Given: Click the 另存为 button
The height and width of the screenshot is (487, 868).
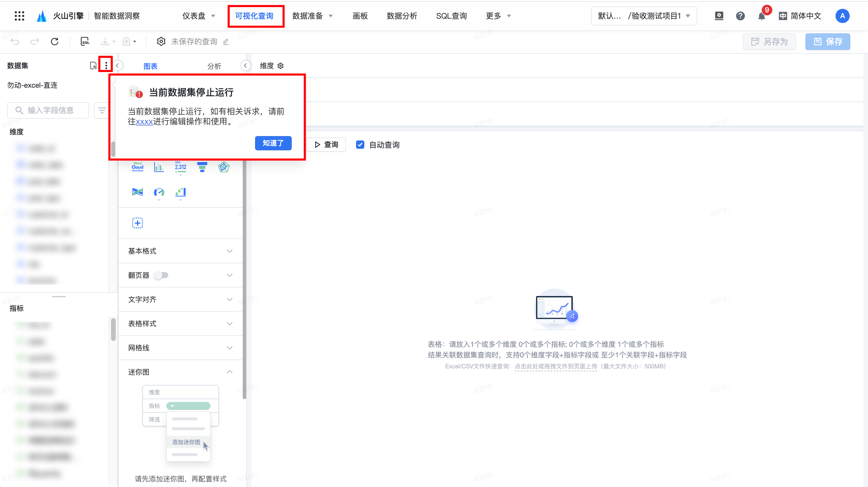Looking at the screenshot, I should point(769,41).
